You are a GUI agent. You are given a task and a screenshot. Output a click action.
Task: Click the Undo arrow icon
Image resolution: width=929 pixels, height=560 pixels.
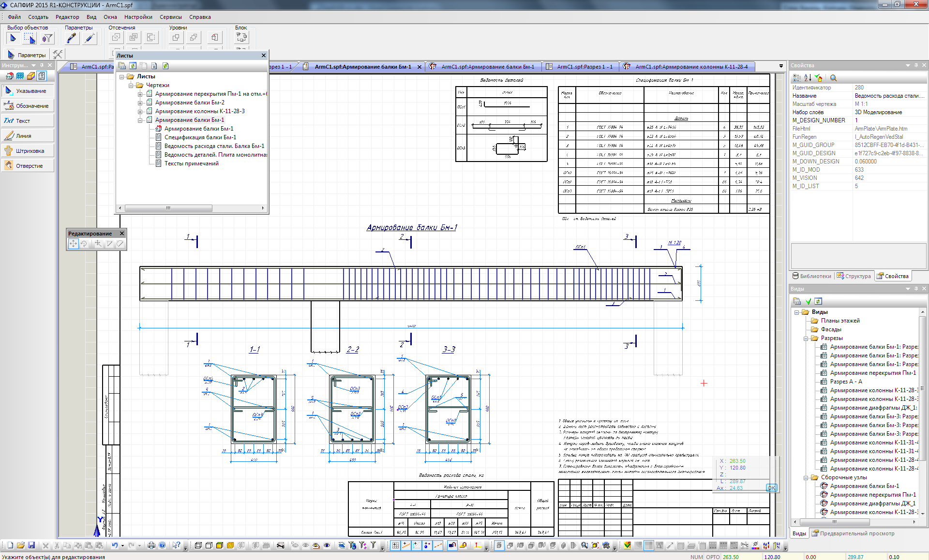(115, 545)
